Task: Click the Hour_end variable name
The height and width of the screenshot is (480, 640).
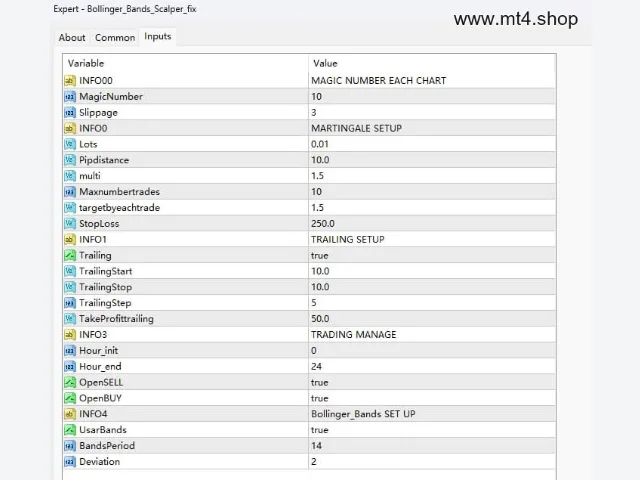Action: pyautogui.click(x=100, y=367)
